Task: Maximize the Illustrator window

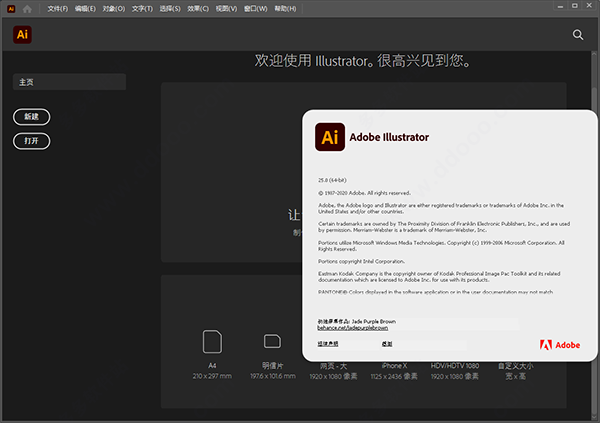Action: pyautogui.click(x=575, y=6)
